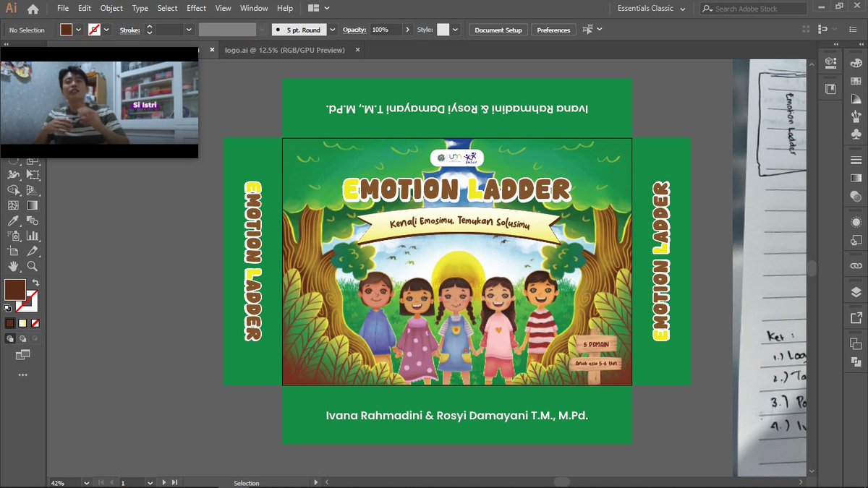This screenshot has width=868, height=488.
Task: Expand the graphic Style dropdown
Action: 455,30
